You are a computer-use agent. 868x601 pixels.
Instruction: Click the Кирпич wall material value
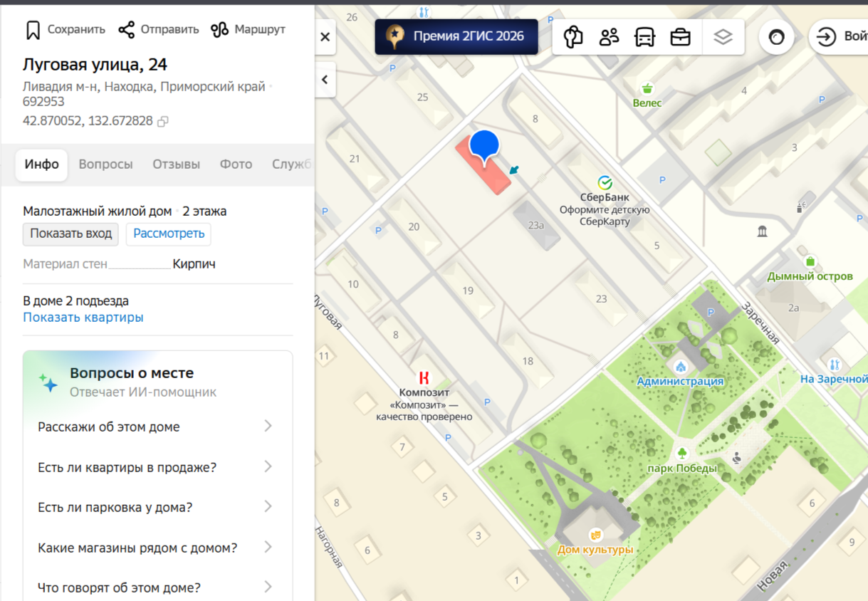click(194, 264)
